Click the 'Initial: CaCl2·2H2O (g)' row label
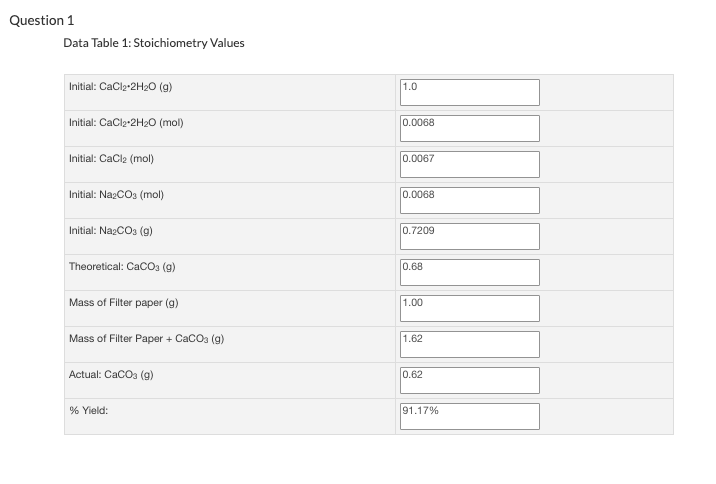716x484 pixels. point(121,87)
